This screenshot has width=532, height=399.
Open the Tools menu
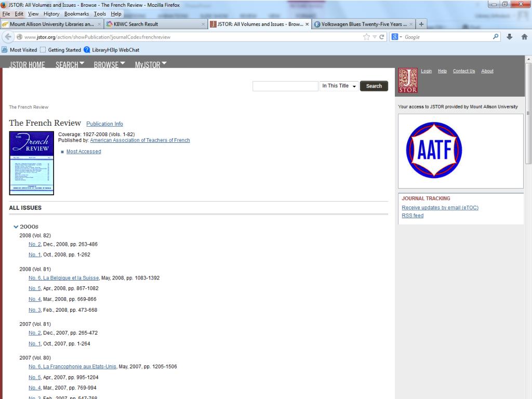click(100, 14)
